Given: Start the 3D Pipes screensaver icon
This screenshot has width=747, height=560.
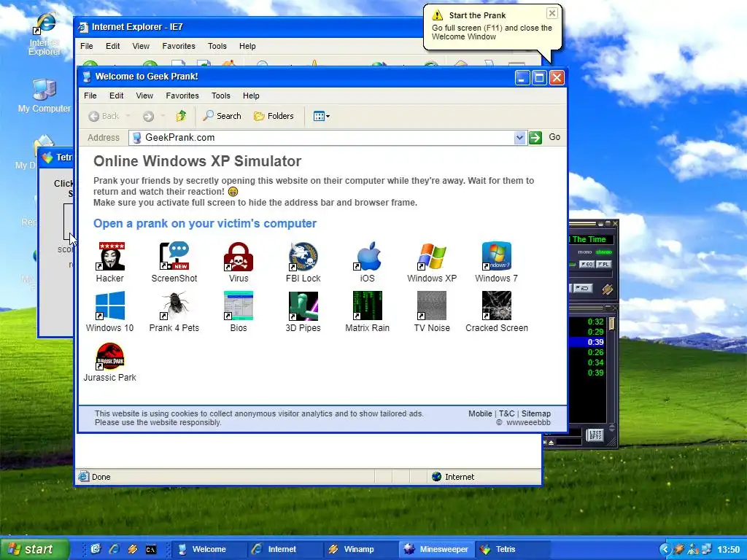Looking at the screenshot, I should (303, 311).
